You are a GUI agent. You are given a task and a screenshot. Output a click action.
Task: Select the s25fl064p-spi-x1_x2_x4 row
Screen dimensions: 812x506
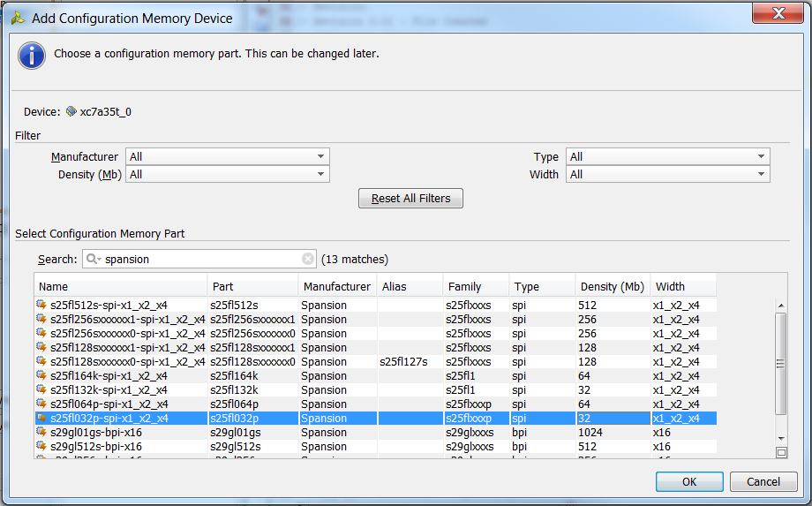[x=376, y=404]
